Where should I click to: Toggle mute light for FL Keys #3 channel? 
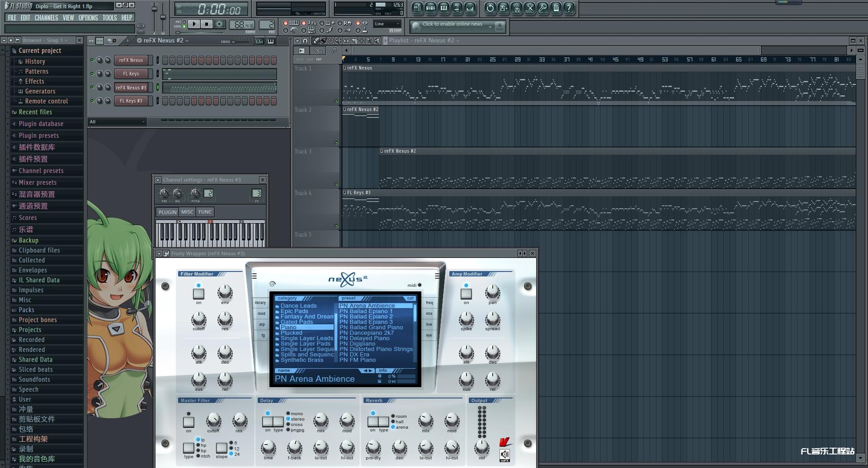click(92, 101)
